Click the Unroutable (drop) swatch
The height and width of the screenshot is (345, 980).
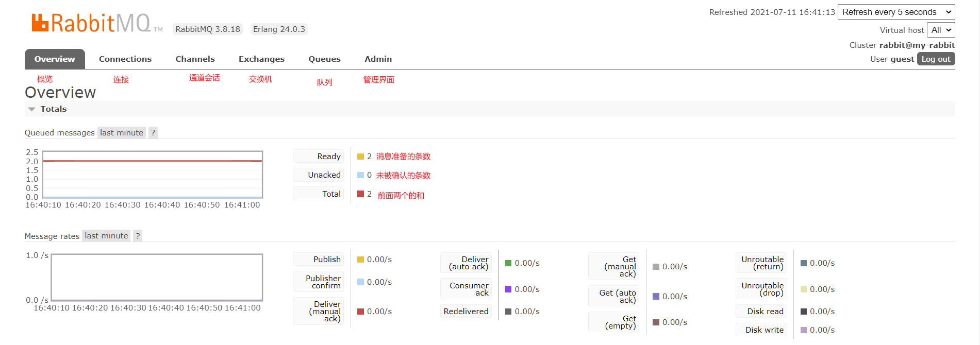pyautogui.click(x=804, y=289)
